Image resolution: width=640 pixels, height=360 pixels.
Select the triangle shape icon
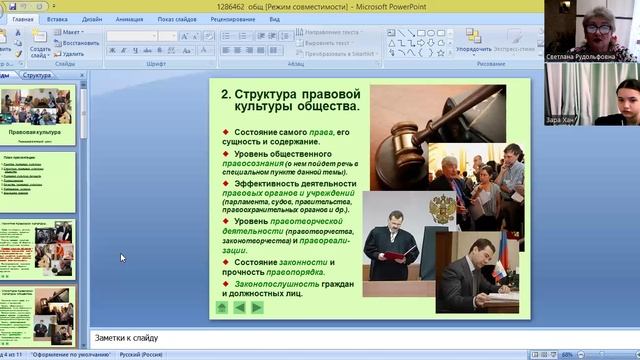pyautogui.click(x=391, y=43)
